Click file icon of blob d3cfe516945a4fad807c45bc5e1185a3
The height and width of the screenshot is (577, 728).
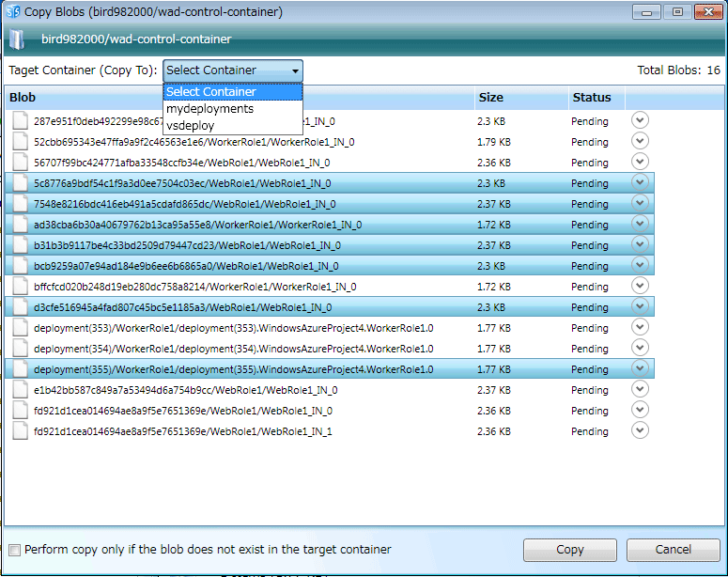pyautogui.click(x=20, y=306)
